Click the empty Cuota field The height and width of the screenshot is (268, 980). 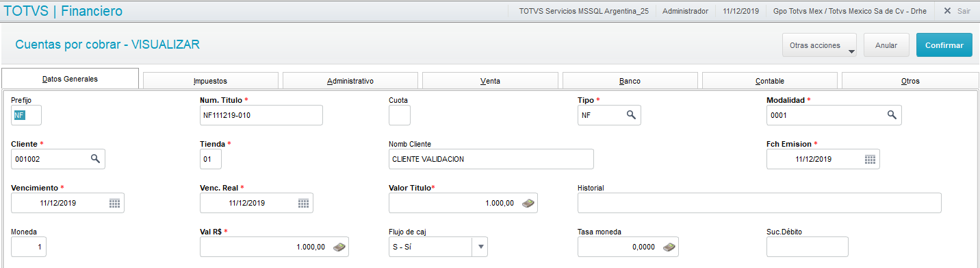click(x=400, y=115)
